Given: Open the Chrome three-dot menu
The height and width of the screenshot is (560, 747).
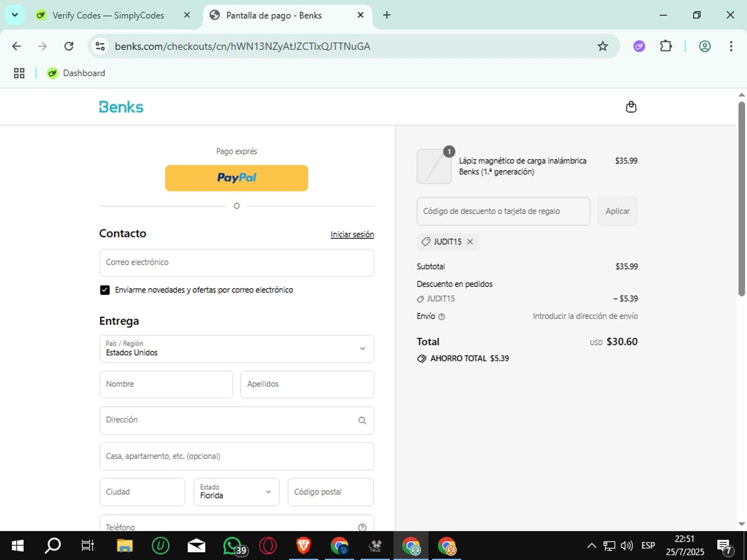Looking at the screenshot, I should click(731, 46).
